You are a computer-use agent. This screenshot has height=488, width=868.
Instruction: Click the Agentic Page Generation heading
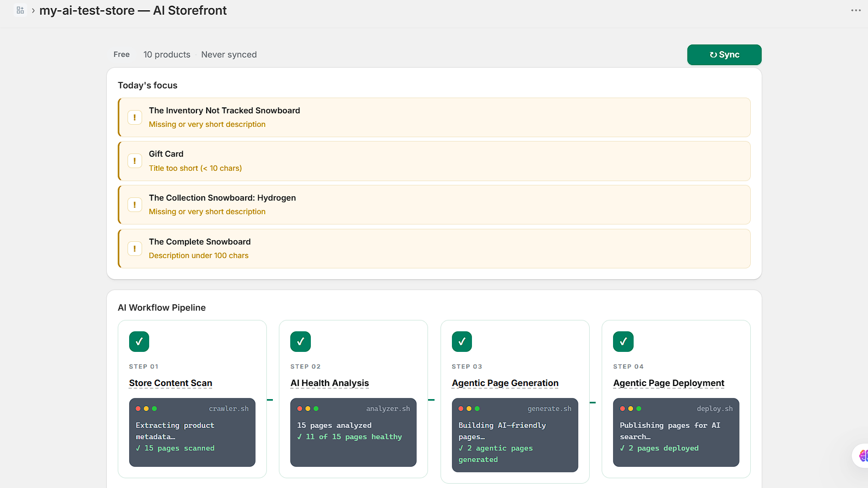coord(505,383)
